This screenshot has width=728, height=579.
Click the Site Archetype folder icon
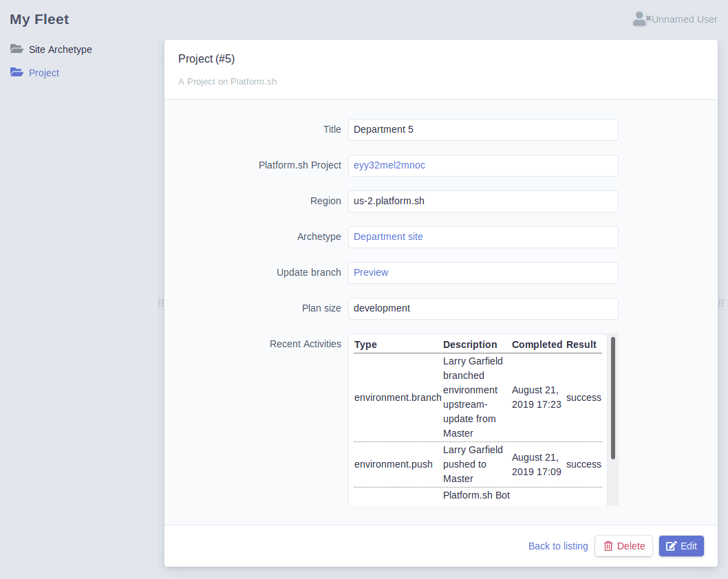click(17, 49)
